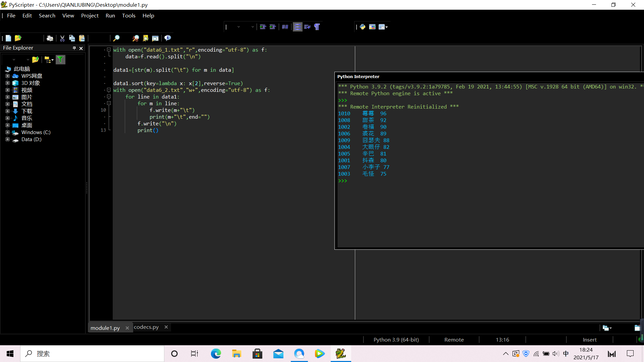The image size is (644, 362).
Task: Toggle the line numbers display button
Action: click(297, 27)
